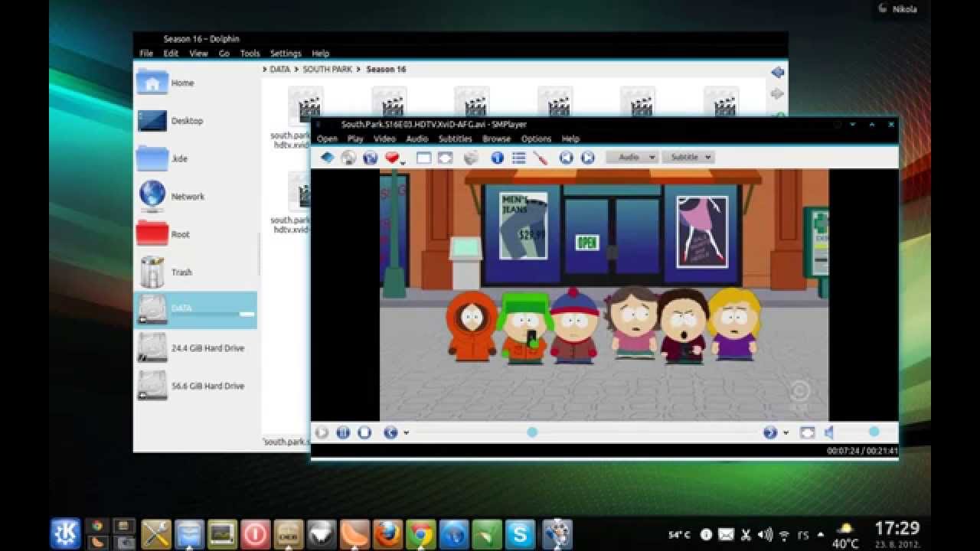Click the Open URL globe icon in SMPlayer

(x=371, y=158)
